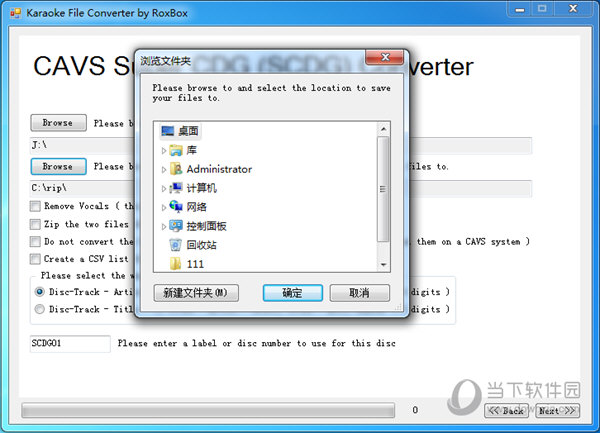Confirm with the OK (确定) button
Image resolution: width=600 pixels, height=433 pixels.
coord(293,293)
